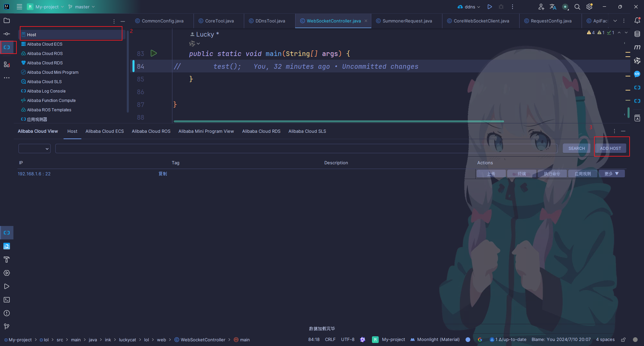The width and height of the screenshot is (644, 346).
Task: Open the Commit tool window icon
Action: point(7,34)
